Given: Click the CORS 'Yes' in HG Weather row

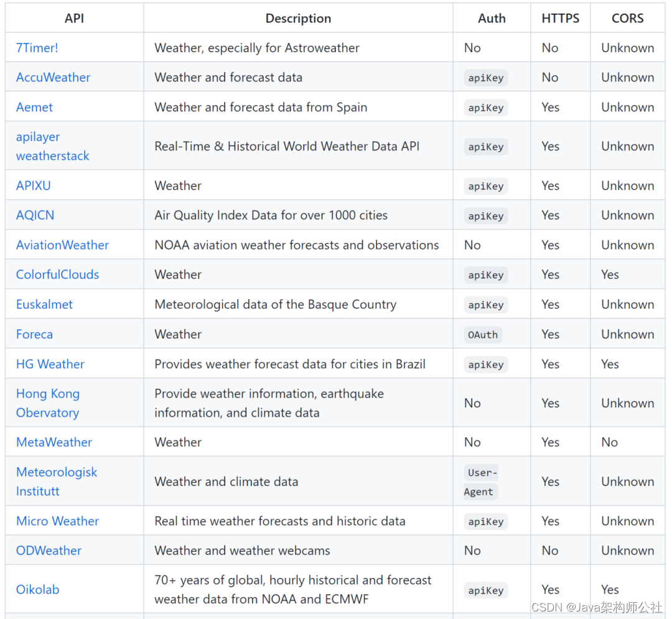Looking at the screenshot, I should coord(610,364).
